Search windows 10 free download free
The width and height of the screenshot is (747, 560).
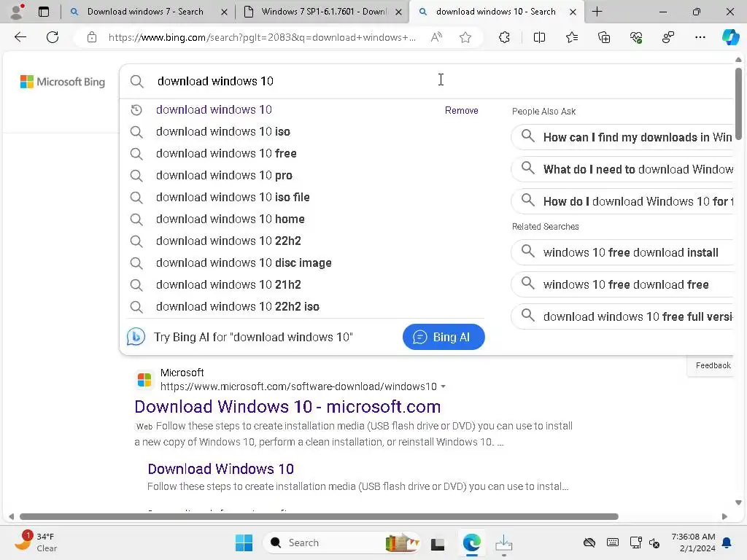click(x=622, y=285)
